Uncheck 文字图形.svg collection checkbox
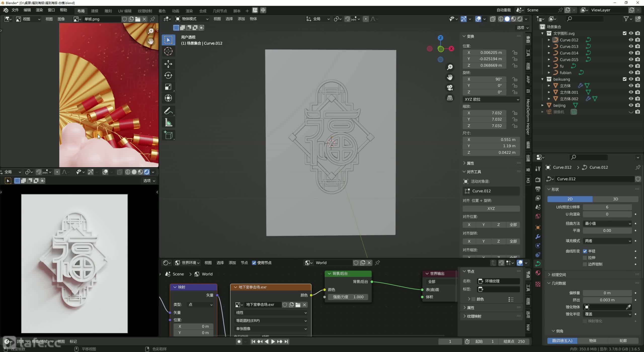The height and width of the screenshot is (352, 644). [x=624, y=33]
